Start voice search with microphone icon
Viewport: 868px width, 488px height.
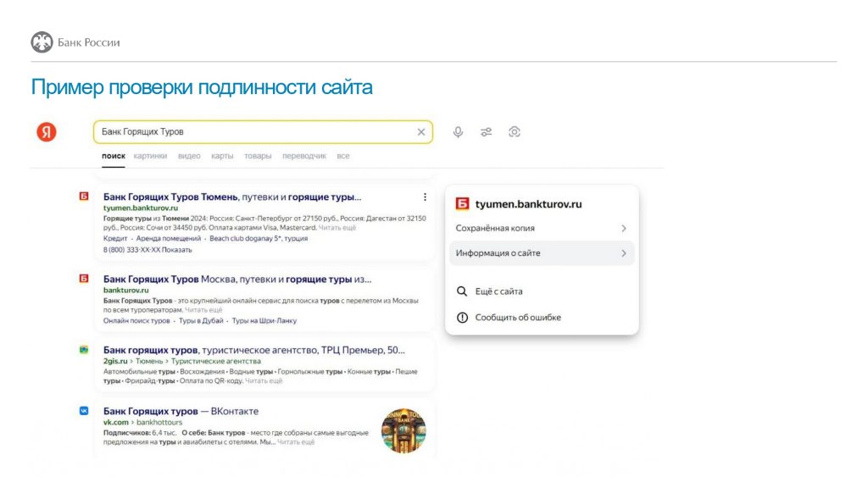458,131
